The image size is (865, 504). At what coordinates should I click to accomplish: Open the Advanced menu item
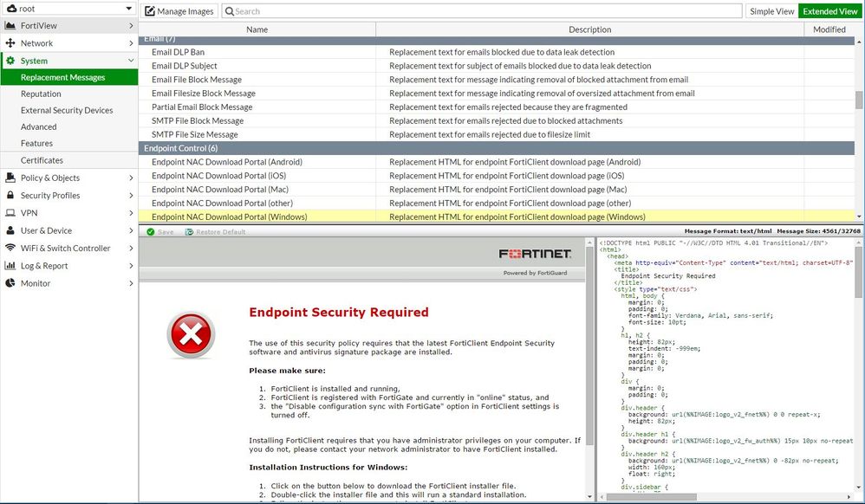click(69, 126)
